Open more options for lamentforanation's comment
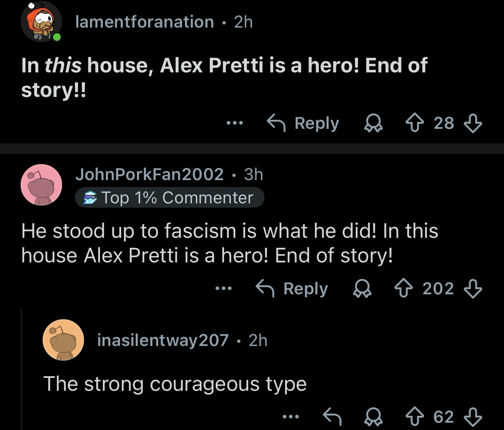The image size is (504, 430). (x=235, y=124)
